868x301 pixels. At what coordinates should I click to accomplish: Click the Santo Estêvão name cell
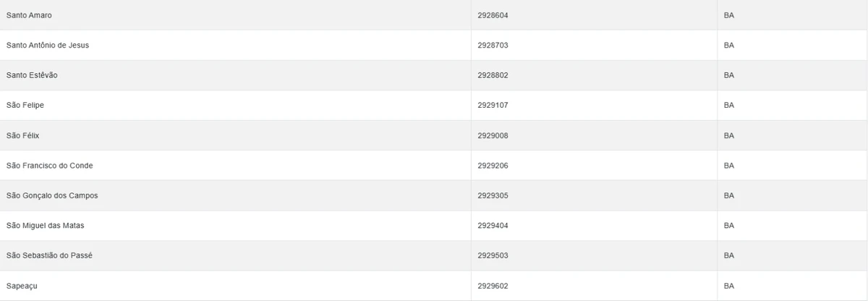pos(32,75)
